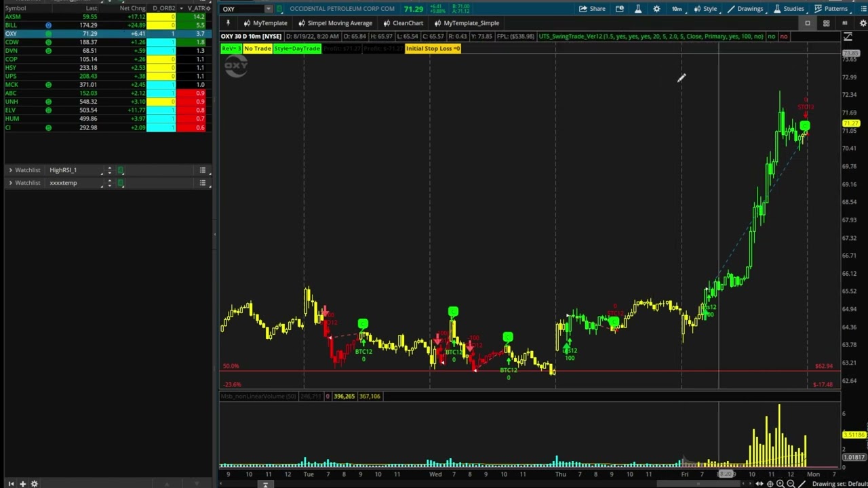The height and width of the screenshot is (488, 868).
Task: Click the Initial Stop Loss =0 label
Action: coord(433,49)
